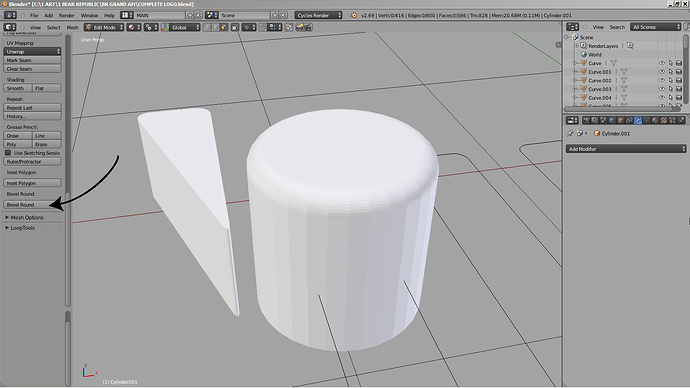Open the Particles properties tab icon
690x388 pixels.
click(672, 120)
